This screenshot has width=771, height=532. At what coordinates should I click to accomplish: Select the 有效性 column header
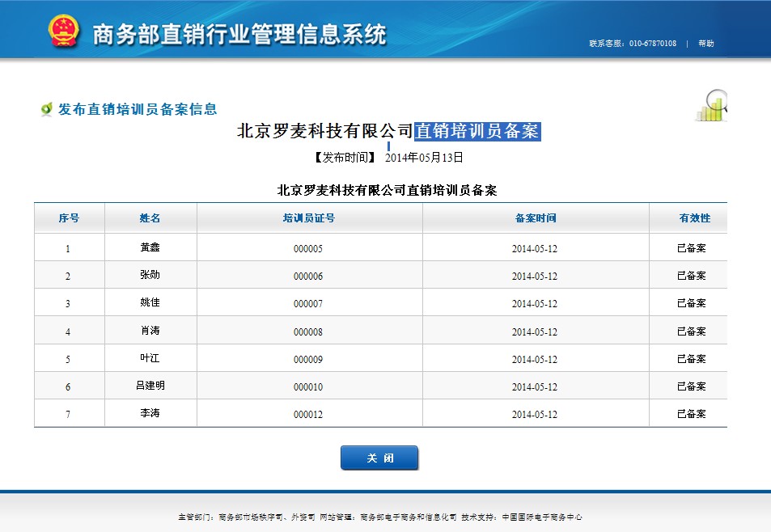point(695,218)
